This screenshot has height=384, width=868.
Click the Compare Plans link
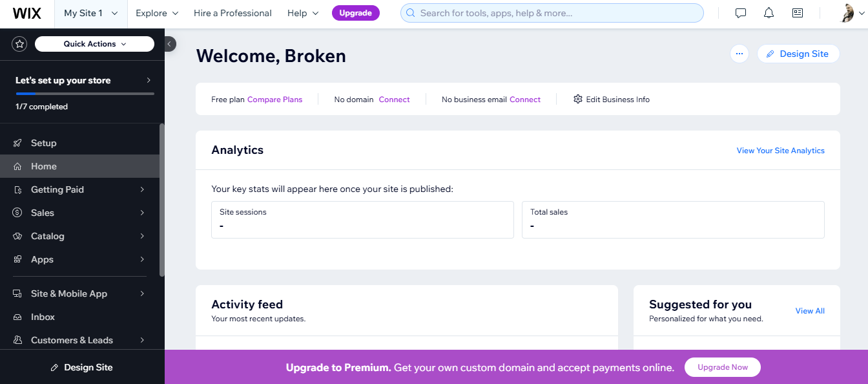point(274,100)
